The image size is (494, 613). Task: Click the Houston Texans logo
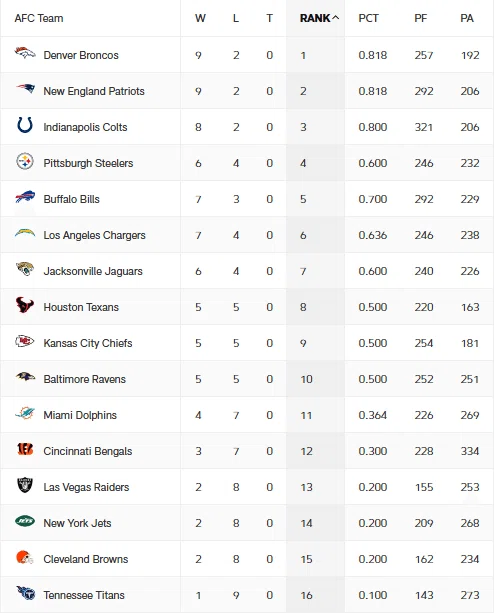tap(25, 305)
